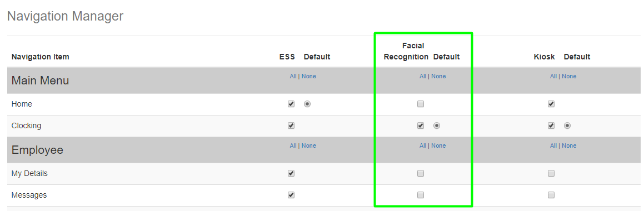Check Facial Recognition checkbox for Messages
Image resolution: width=644 pixels, height=211 pixels.
pyautogui.click(x=421, y=195)
